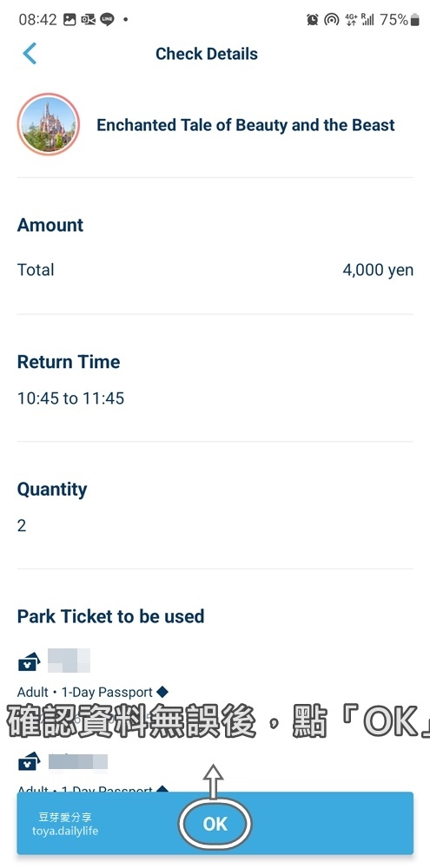Tap the signal strength icon
430x868 pixels.
point(368,20)
